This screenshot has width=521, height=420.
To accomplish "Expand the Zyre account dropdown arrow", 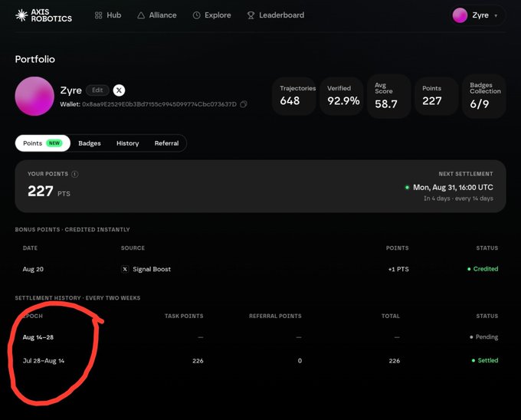I will (496, 15).
